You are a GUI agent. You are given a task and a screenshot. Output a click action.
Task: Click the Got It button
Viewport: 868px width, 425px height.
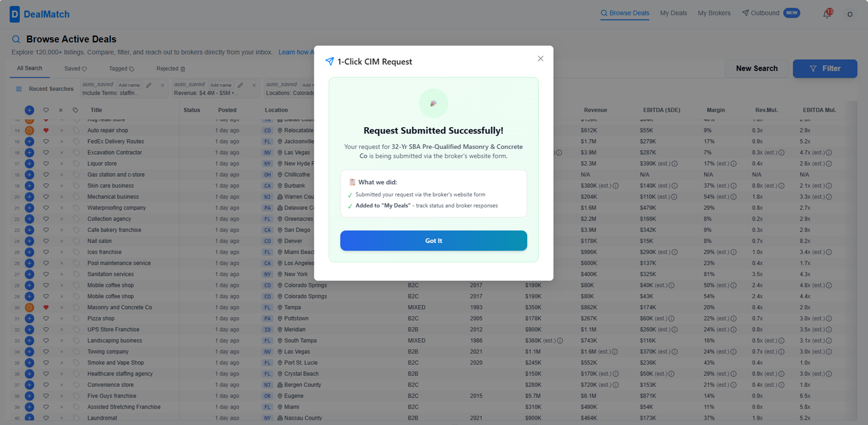coord(433,241)
